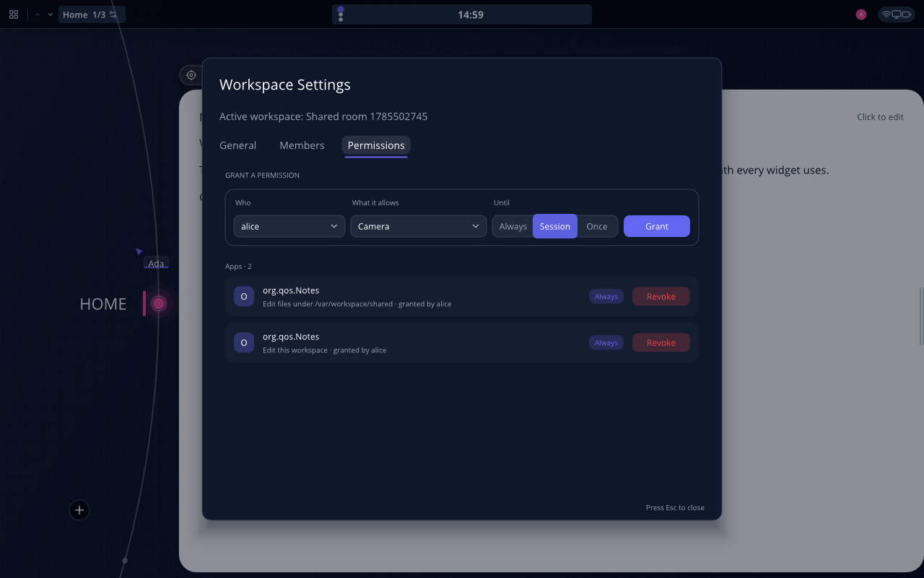The height and width of the screenshot is (578, 924).
Task: Click the Grant button
Action: coord(657,226)
